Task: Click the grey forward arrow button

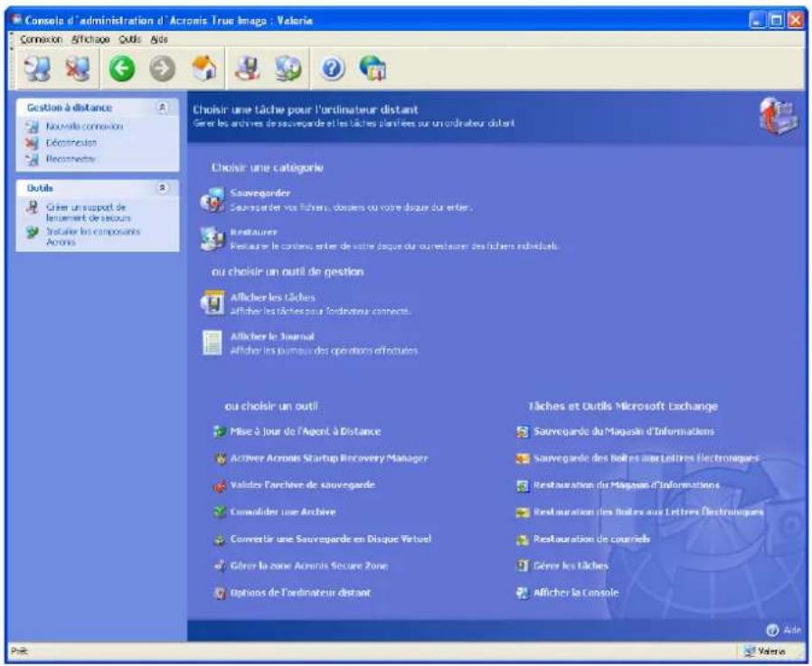Action: coord(163,69)
